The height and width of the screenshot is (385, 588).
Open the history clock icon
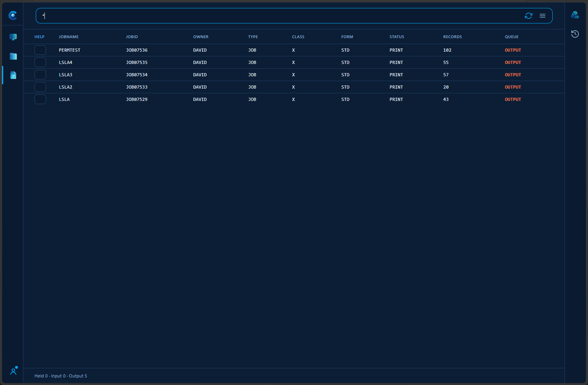pyautogui.click(x=575, y=34)
